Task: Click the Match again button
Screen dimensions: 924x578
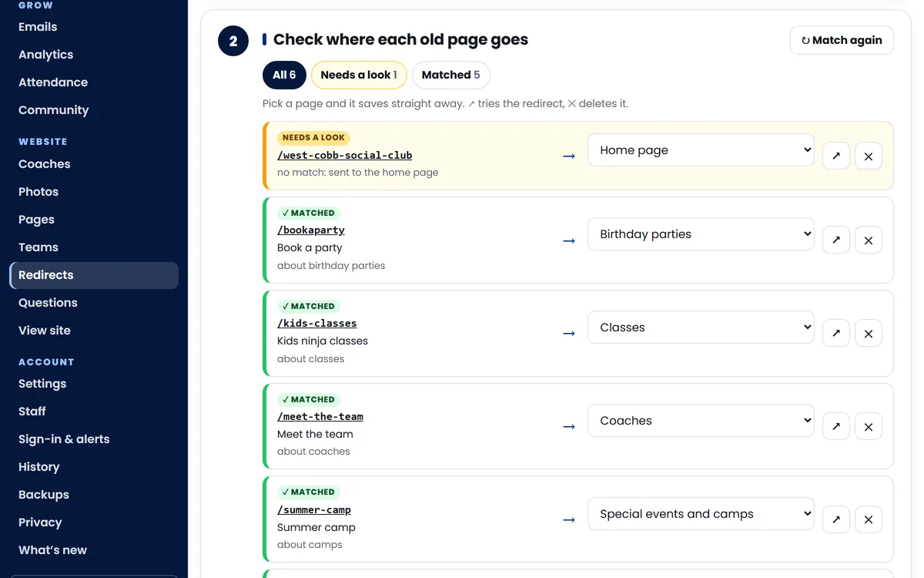Action: pos(842,40)
